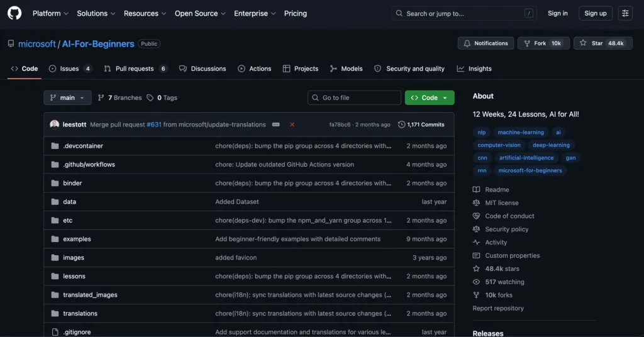644x337 pixels.
Task: Click the failed status red X icon
Action: tap(292, 124)
